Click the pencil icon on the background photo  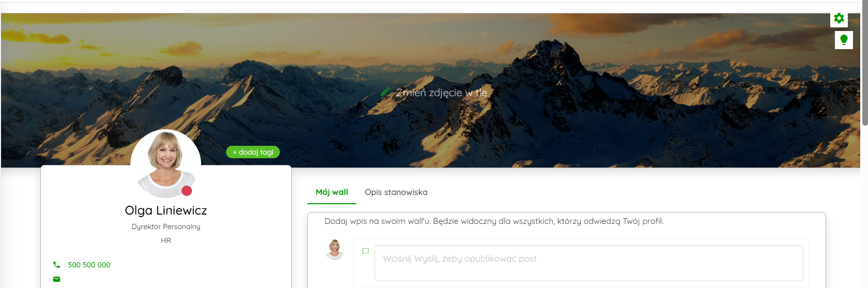385,92
